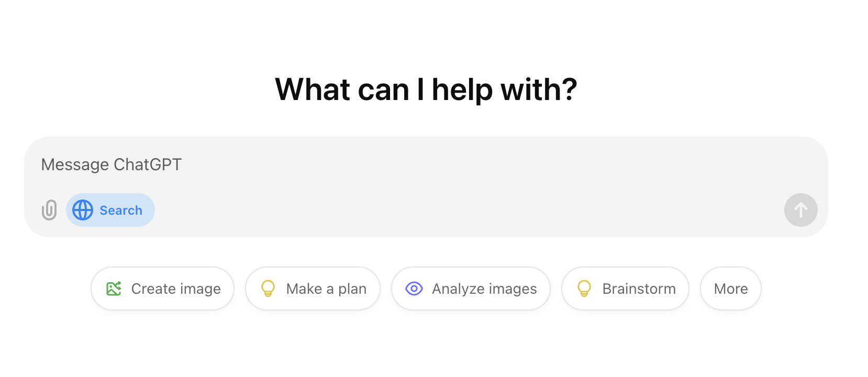Click the What can I help with heading

[x=426, y=90]
